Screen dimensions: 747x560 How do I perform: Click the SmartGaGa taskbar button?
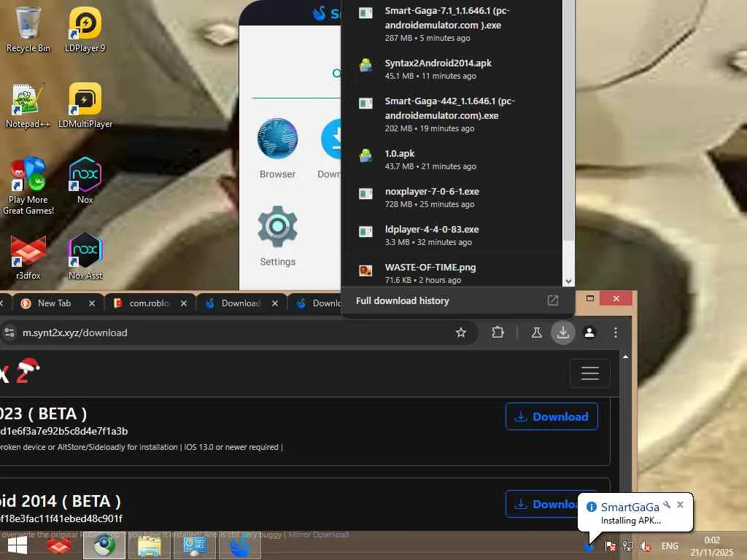click(x=239, y=545)
